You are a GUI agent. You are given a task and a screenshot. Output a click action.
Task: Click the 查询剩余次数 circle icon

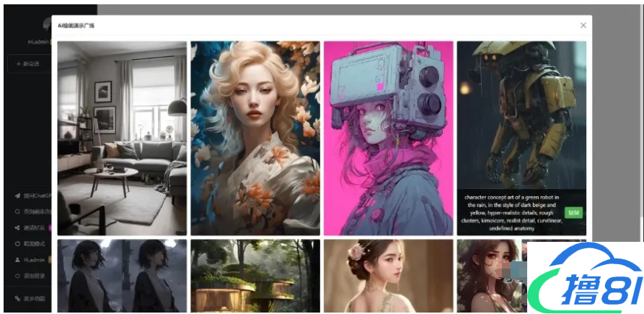(x=17, y=211)
